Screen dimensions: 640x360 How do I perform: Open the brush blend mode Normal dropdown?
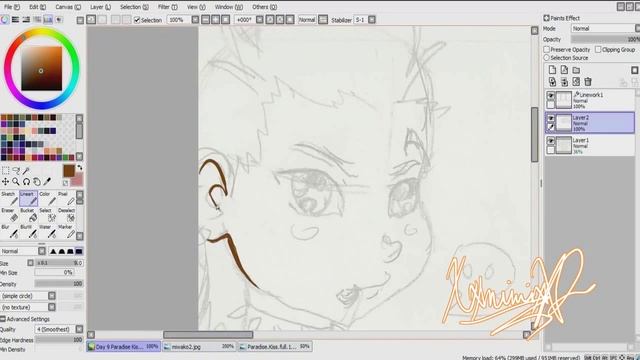click(24, 251)
